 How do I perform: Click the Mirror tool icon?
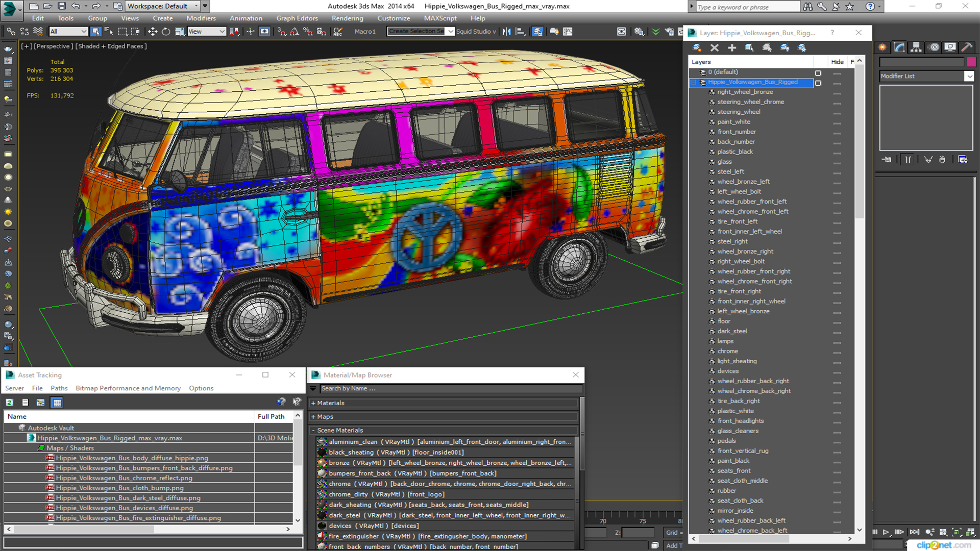(506, 32)
